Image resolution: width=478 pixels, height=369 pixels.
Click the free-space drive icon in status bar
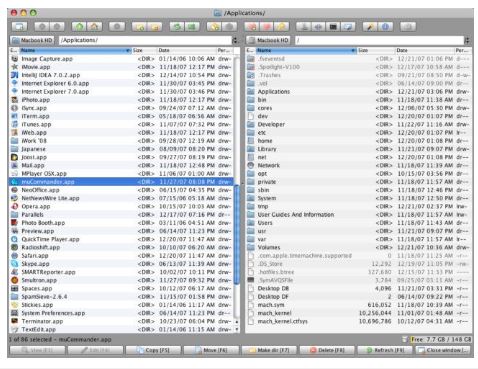[405, 339]
